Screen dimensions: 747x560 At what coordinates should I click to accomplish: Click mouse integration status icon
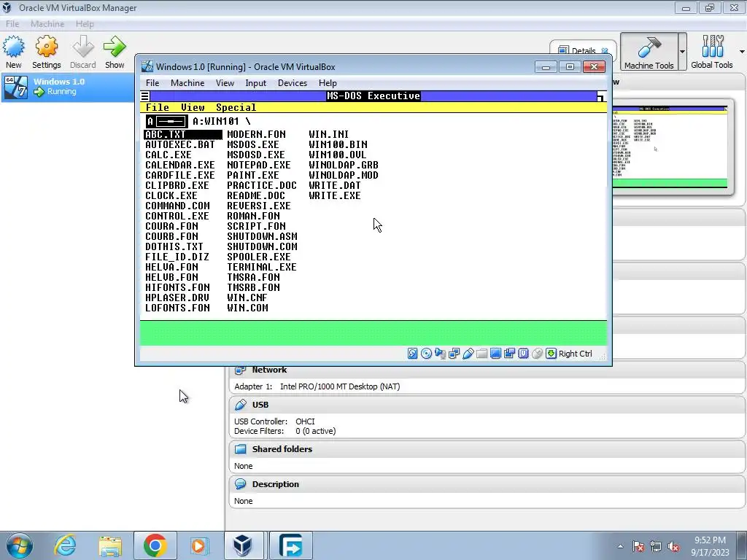coord(537,354)
